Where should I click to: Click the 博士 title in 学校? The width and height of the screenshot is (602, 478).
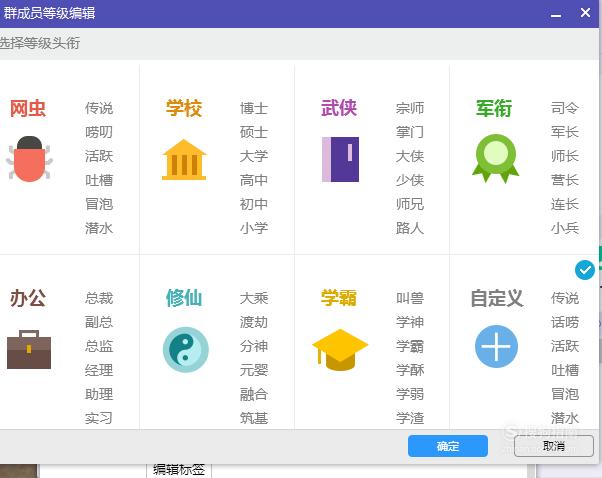click(254, 108)
